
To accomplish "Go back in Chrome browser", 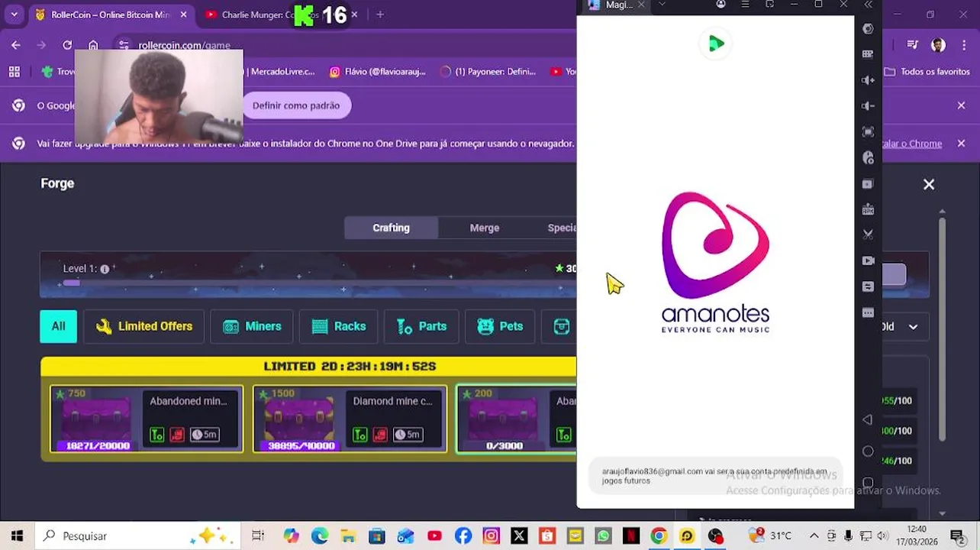I will (16, 45).
